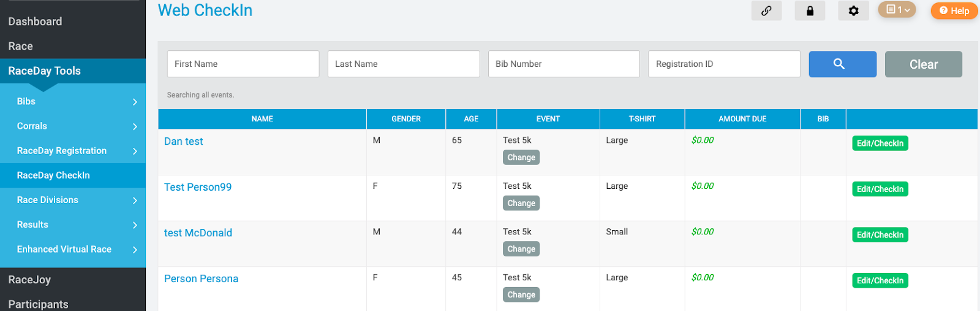Click 'Searching all events.' text
980x311 pixels.
pos(200,95)
